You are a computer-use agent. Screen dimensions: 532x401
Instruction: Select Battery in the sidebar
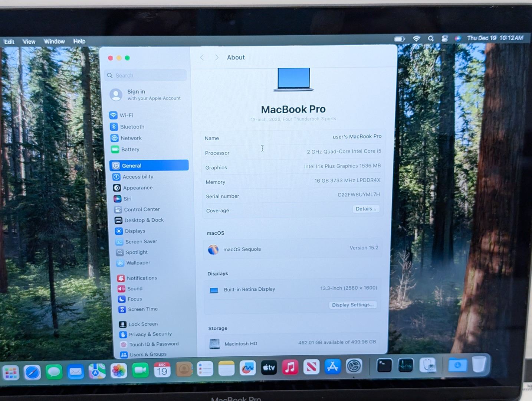[130, 150]
